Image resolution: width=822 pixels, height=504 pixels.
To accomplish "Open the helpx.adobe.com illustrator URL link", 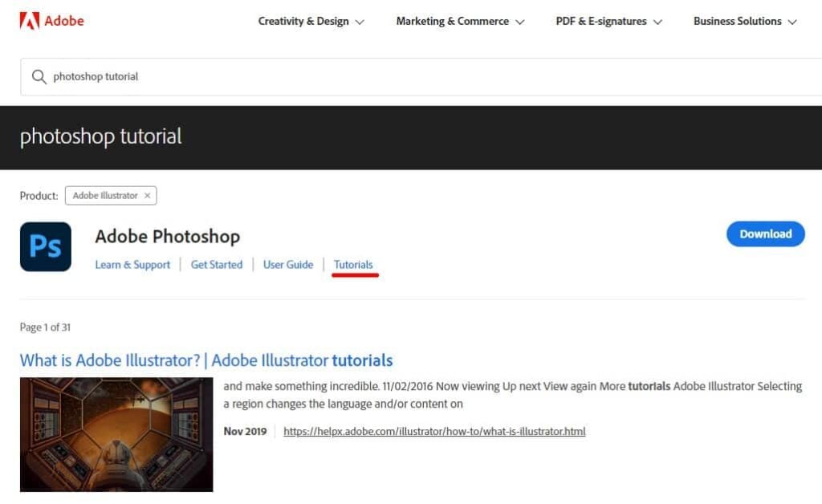I will point(434,431).
